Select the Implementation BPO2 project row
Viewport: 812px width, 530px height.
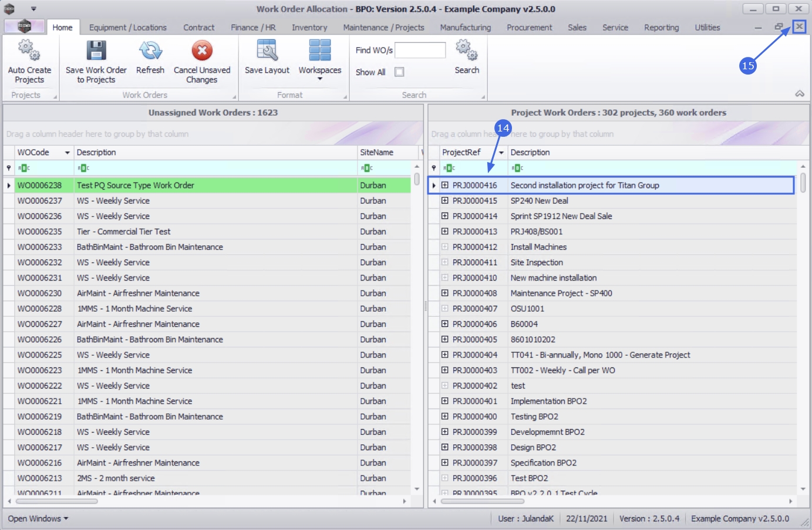click(x=612, y=401)
